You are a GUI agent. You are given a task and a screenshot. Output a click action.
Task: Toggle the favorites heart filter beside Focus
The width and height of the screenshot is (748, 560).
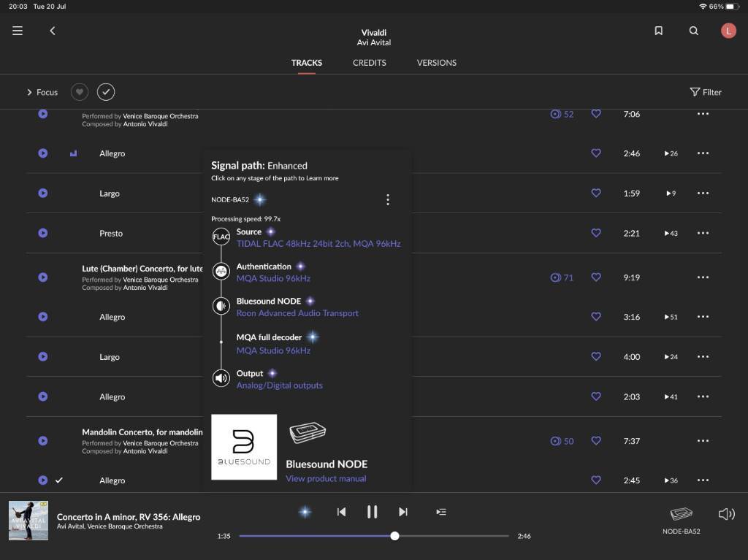(x=80, y=92)
